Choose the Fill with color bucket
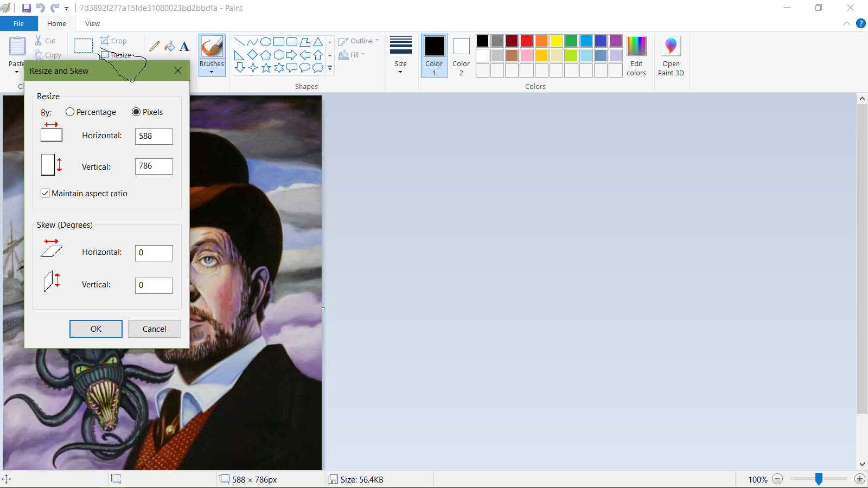This screenshot has height=488, width=868. click(x=170, y=46)
